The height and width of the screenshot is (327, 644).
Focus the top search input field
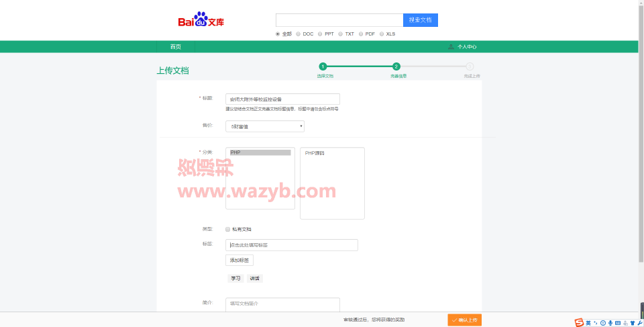point(339,20)
